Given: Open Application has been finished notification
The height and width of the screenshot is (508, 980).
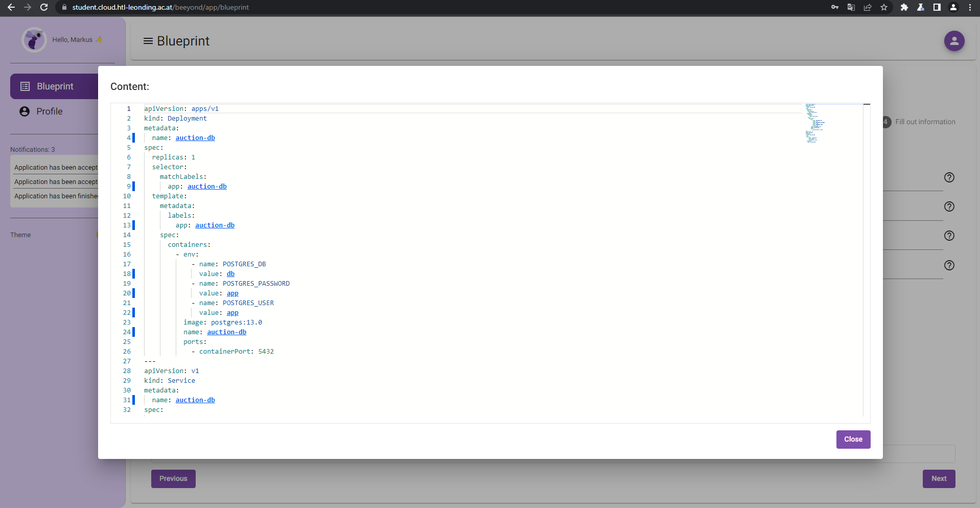Looking at the screenshot, I should pyautogui.click(x=56, y=196).
